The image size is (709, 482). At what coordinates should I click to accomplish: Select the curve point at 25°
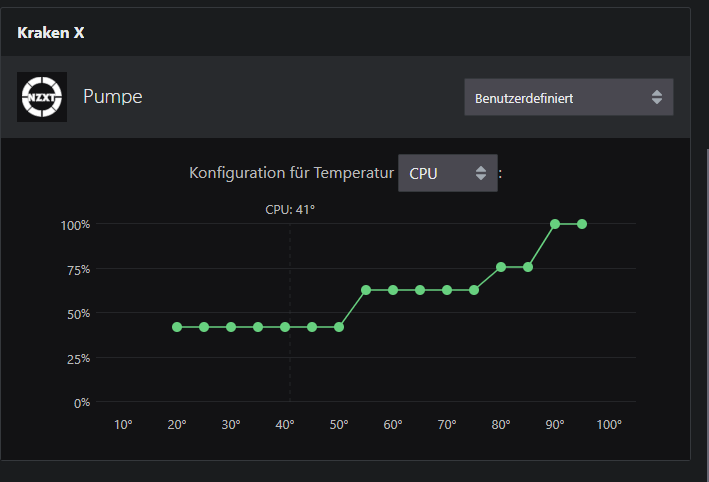[x=204, y=327]
